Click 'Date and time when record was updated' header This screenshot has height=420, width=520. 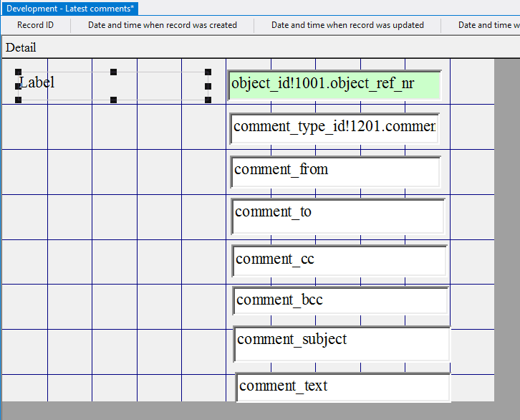(x=347, y=25)
